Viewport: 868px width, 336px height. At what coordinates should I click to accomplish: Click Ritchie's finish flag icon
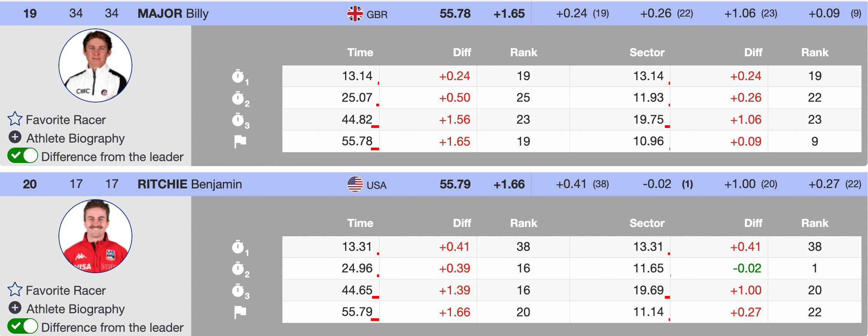point(240,312)
